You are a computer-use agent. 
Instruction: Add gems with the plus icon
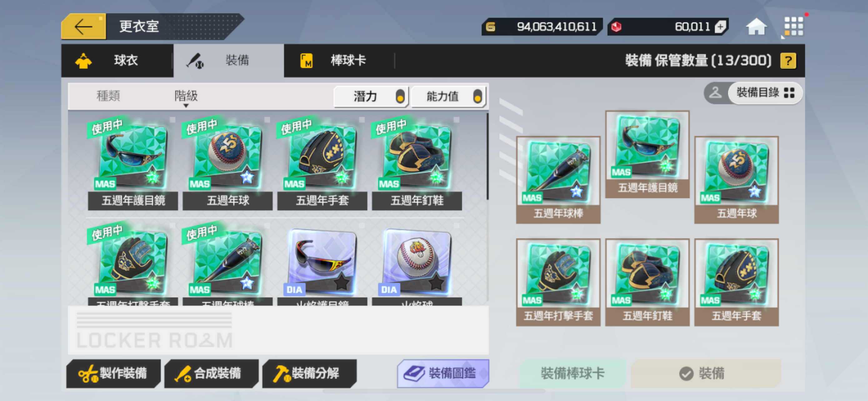tap(720, 27)
